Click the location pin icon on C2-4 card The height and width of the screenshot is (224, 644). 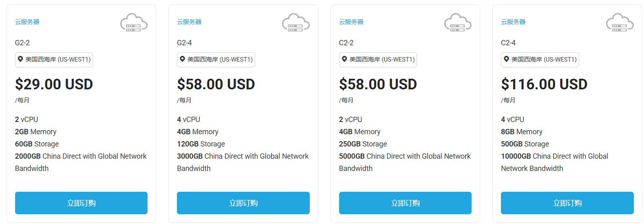(506, 59)
